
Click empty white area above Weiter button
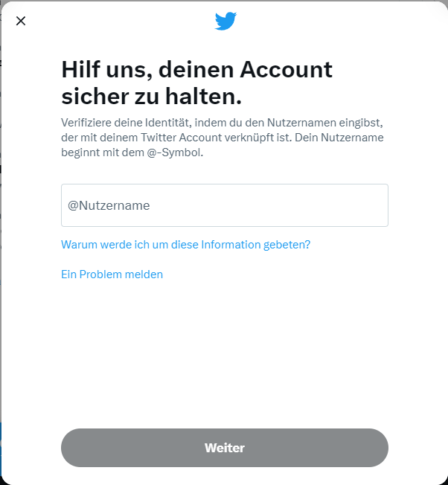pyautogui.click(x=225, y=356)
